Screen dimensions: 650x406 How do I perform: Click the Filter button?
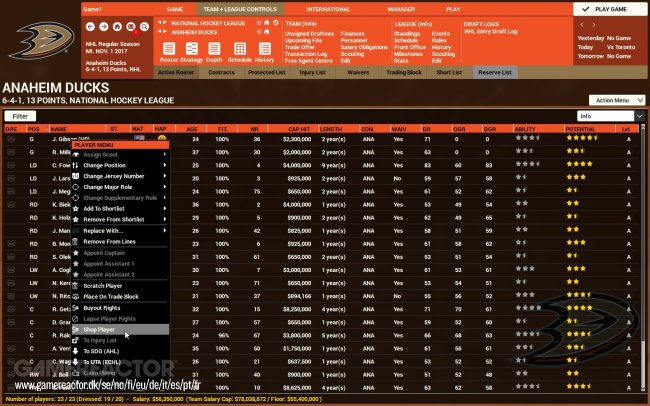point(18,117)
